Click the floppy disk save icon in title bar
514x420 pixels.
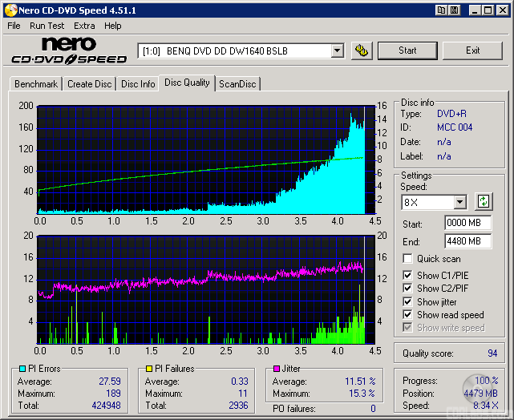[x=455, y=10]
